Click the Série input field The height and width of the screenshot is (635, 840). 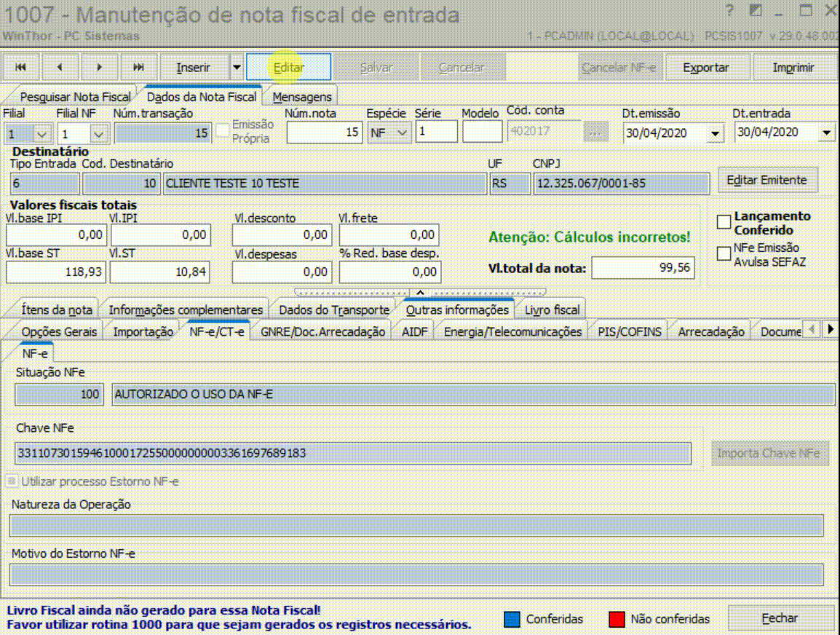[x=436, y=132]
